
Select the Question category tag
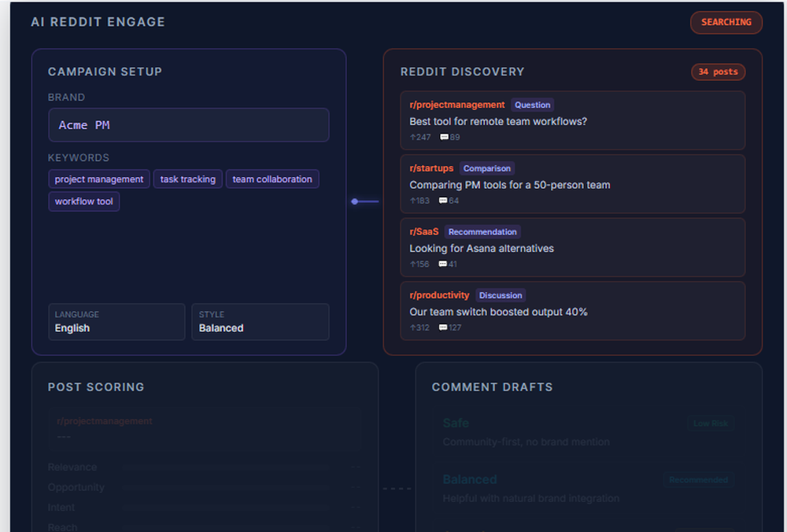point(532,104)
